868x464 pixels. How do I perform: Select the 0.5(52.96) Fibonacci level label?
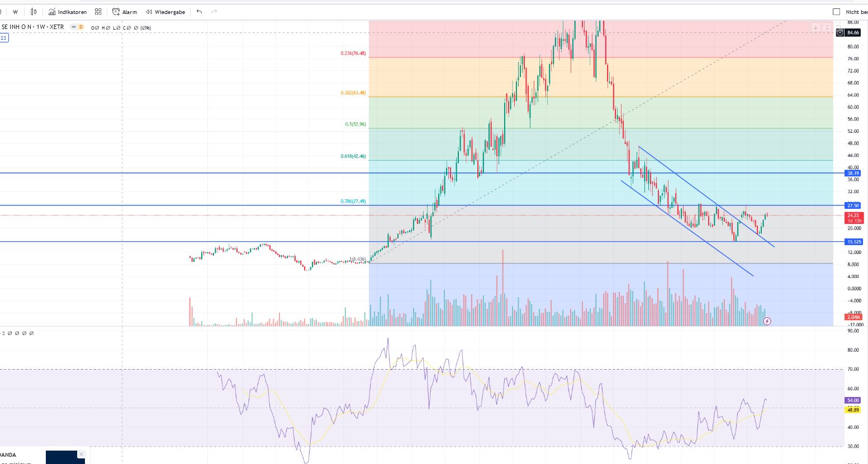click(355, 124)
